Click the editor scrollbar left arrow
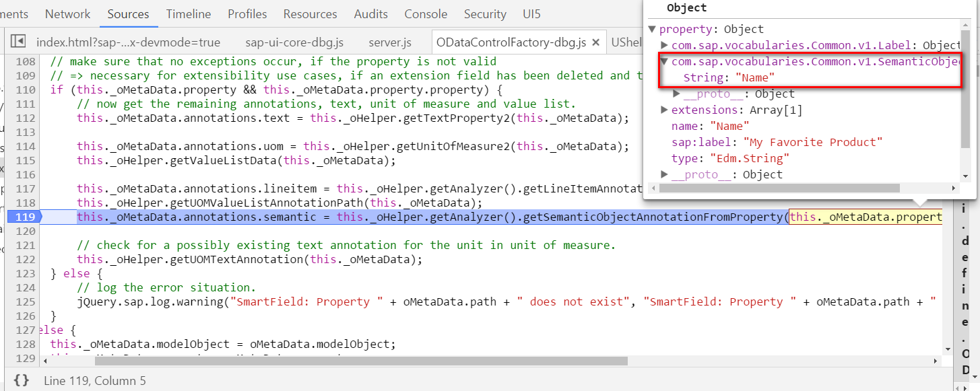 coord(44,361)
